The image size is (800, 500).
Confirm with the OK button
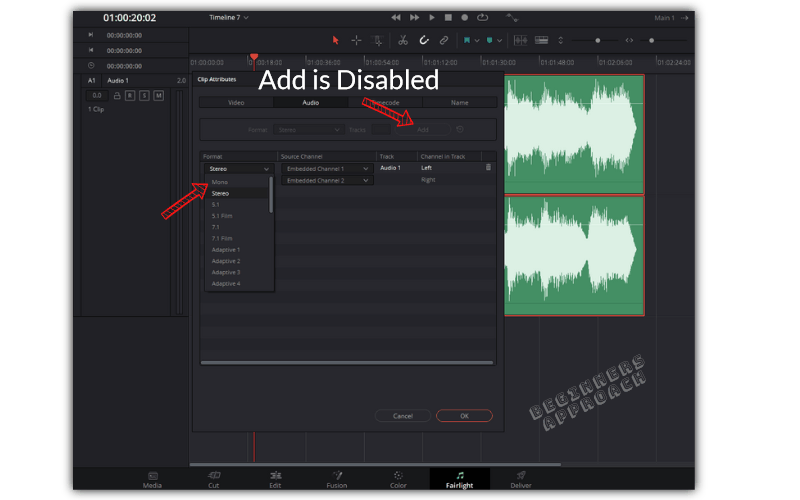(464, 416)
